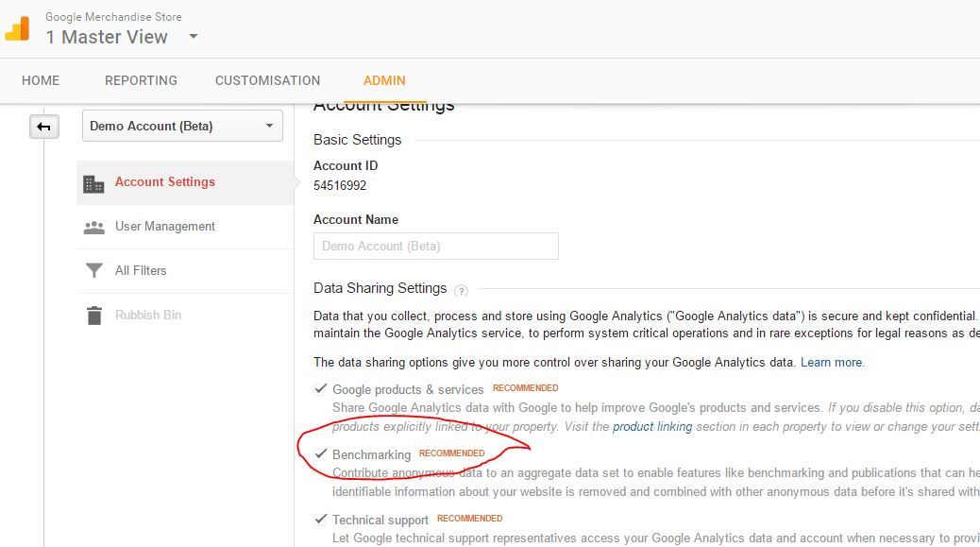Click the User Management people icon
Screen dimensions: 980x547
coord(94,227)
